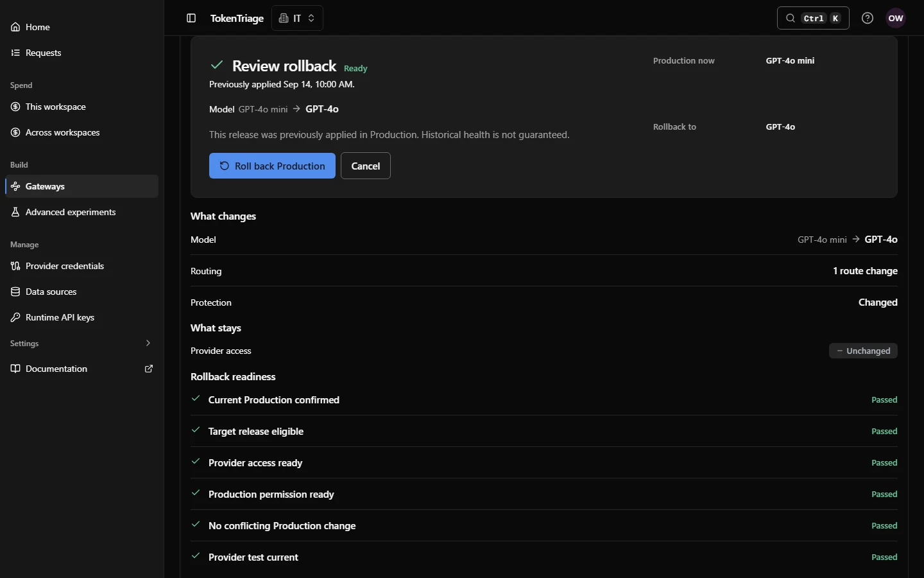Cancel the rollback review
Viewport: 924px width, 578px height.
click(366, 166)
